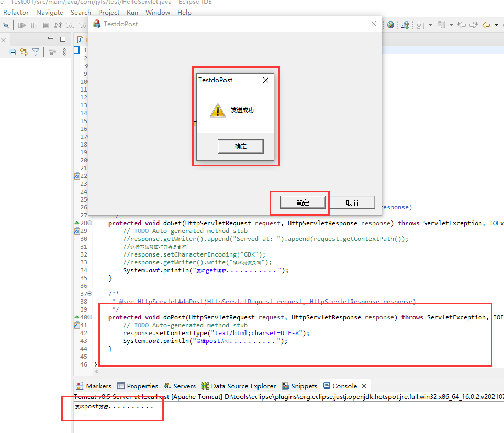The image size is (504, 433).
Task: Open the Run menu
Action: point(132,12)
